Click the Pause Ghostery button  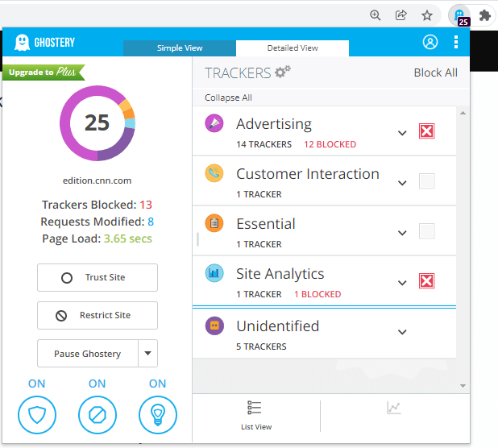[88, 354]
